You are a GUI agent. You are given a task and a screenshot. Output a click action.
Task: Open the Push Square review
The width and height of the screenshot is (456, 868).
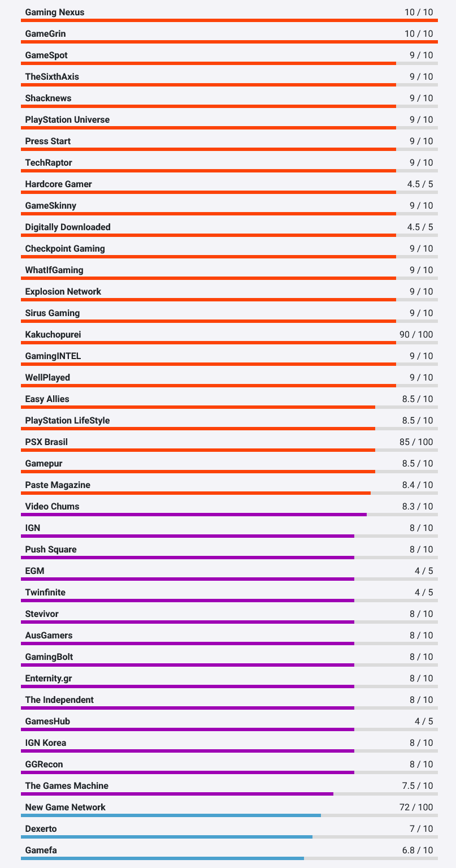click(51, 550)
